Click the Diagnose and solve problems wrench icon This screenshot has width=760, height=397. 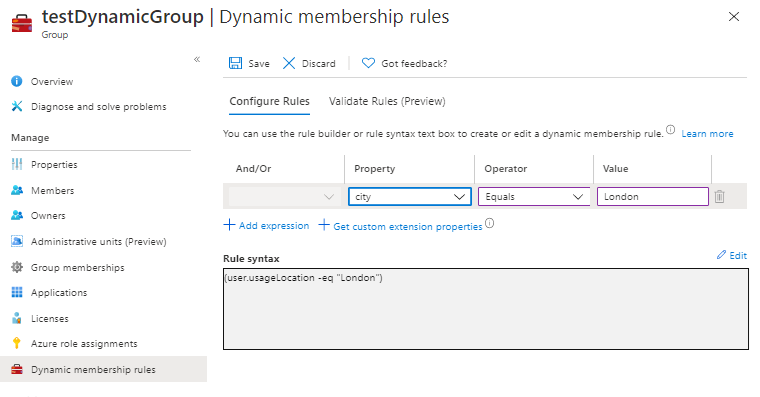pyautogui.click(x=16, y=106)
